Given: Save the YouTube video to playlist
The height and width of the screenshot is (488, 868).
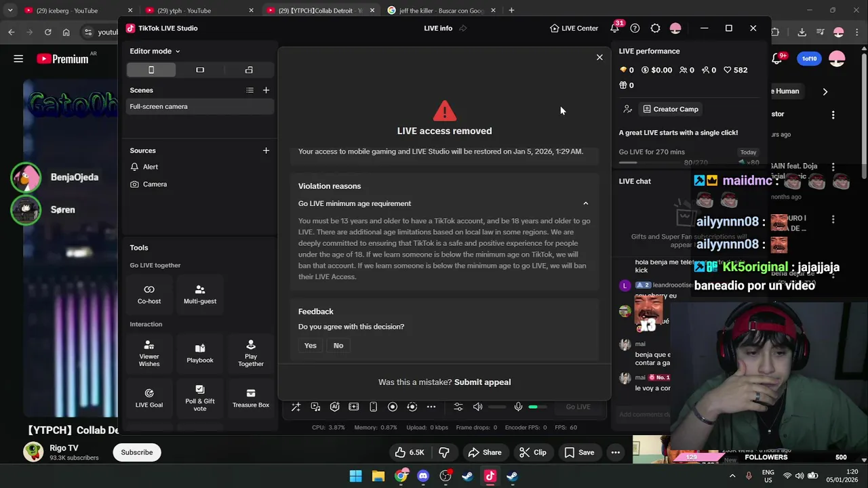Looking at the screenshot, I should 579,453.
